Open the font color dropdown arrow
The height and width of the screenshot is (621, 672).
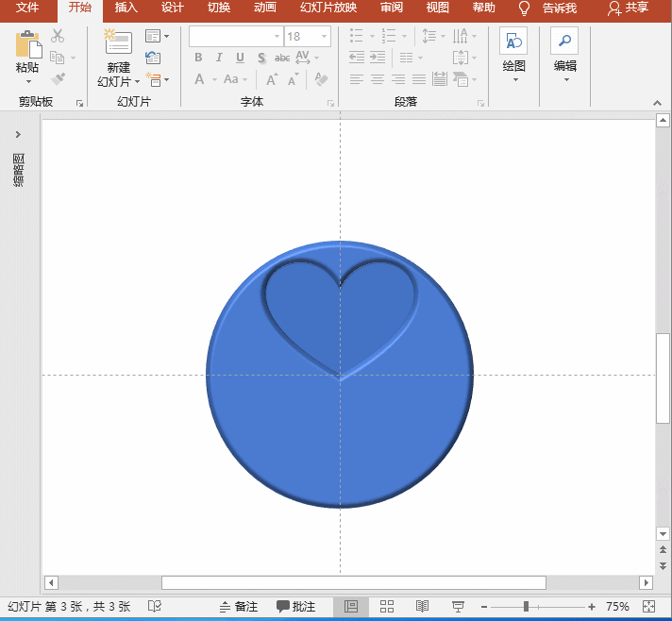(214, 79)
